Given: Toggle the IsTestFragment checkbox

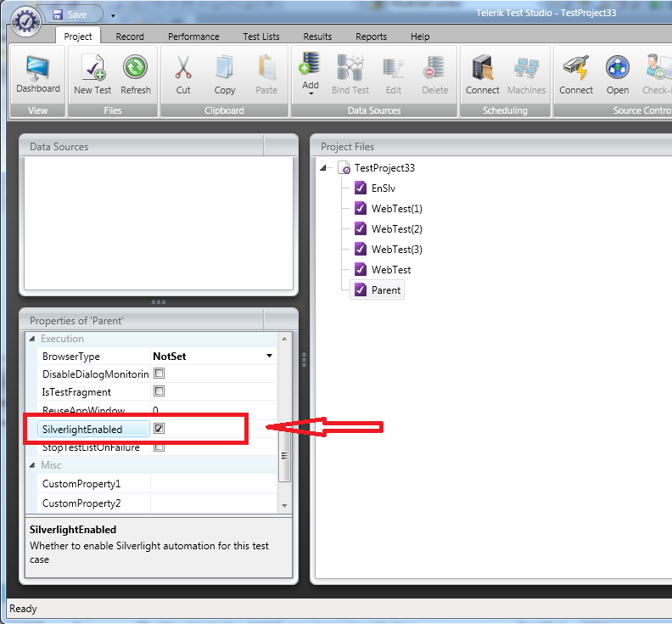Looking at the screenshot, I should pyautogui.click(x=159, y=391).
